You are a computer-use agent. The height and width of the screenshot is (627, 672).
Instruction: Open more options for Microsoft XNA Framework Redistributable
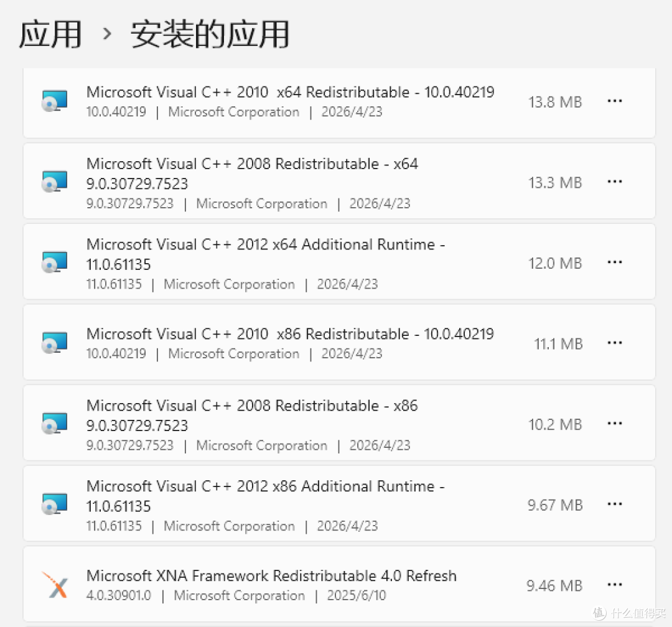click(615, 585)
